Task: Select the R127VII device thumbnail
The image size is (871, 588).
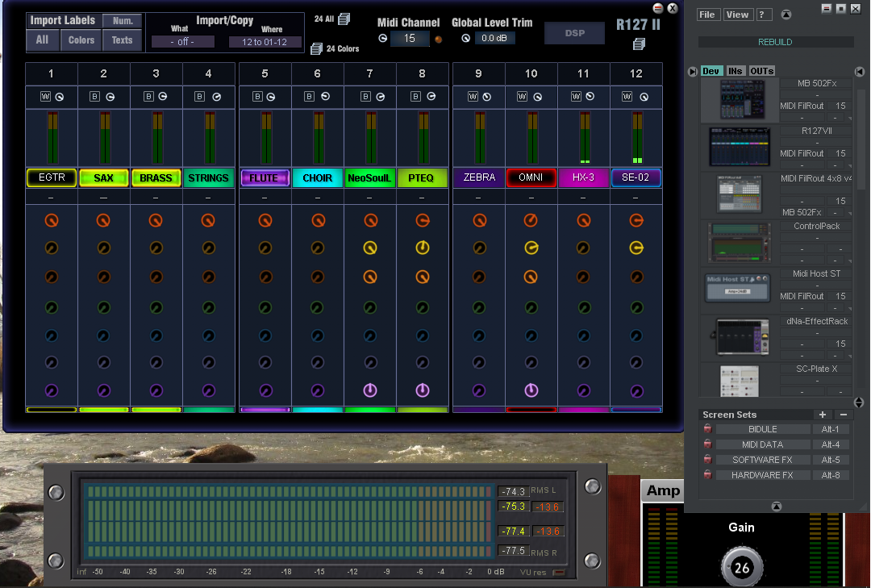Action: point(739,148)
